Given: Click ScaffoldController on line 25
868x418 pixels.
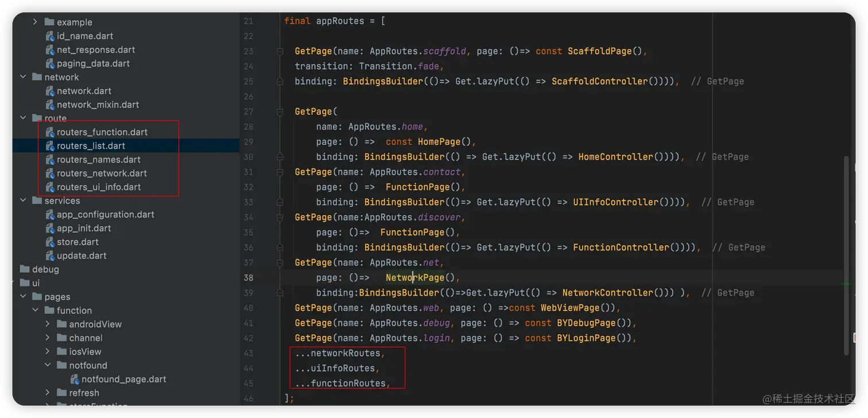Looking at the screenshot, I should pos(600,82).
